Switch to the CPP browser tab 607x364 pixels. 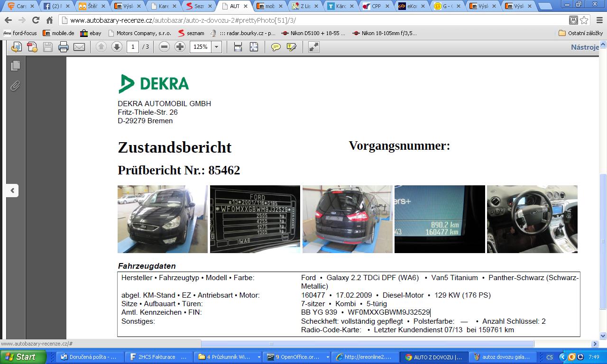(x=376, y=6)
